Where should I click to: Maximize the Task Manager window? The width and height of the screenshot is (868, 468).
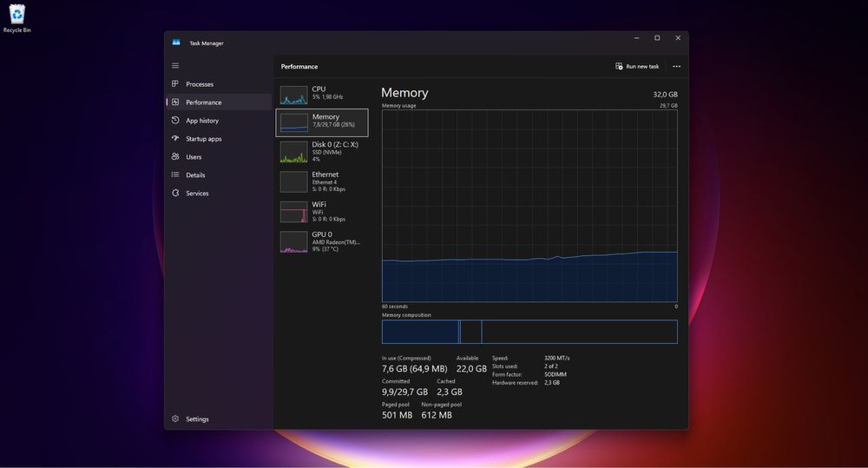pos(657,38)
